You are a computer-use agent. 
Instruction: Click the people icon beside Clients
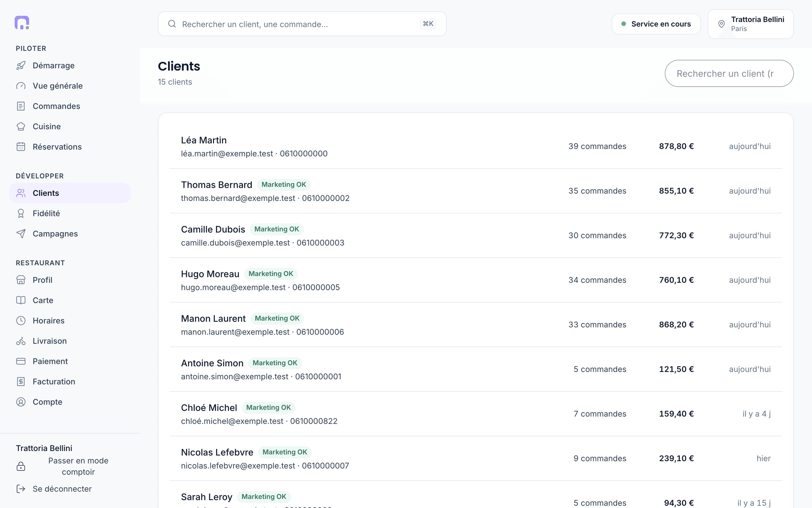[21, 193]
